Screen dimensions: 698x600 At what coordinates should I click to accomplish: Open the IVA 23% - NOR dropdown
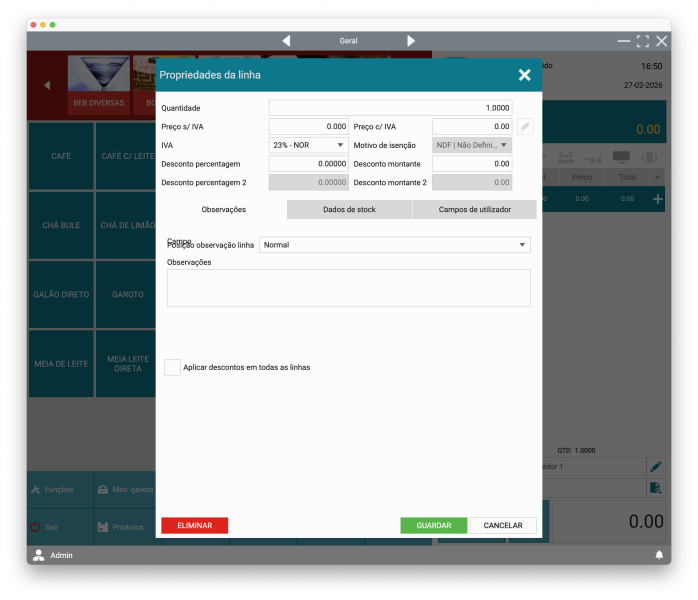(308, 145)
